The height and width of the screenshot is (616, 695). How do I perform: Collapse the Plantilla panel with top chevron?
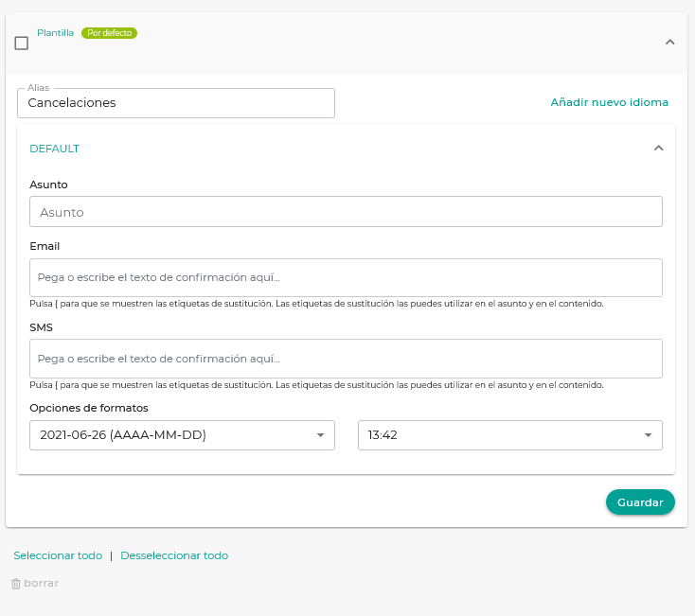click(x=669, y=43)
